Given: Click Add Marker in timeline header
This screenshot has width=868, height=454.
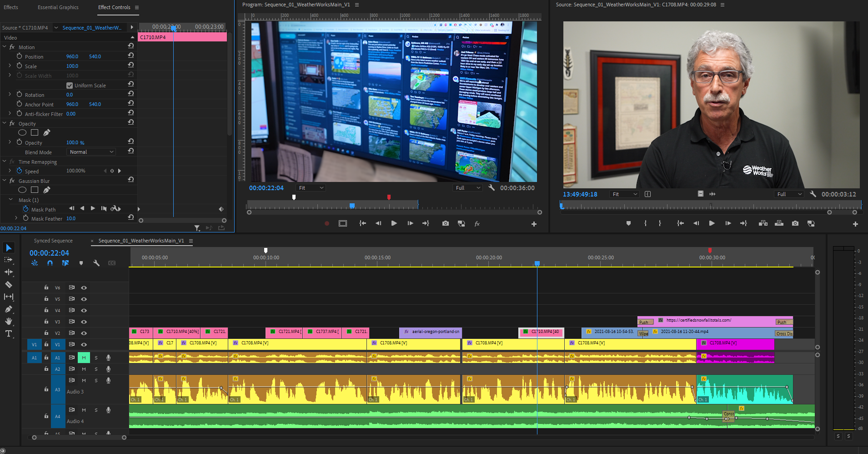Looking at the screenshot, I should tap(81, 263).
